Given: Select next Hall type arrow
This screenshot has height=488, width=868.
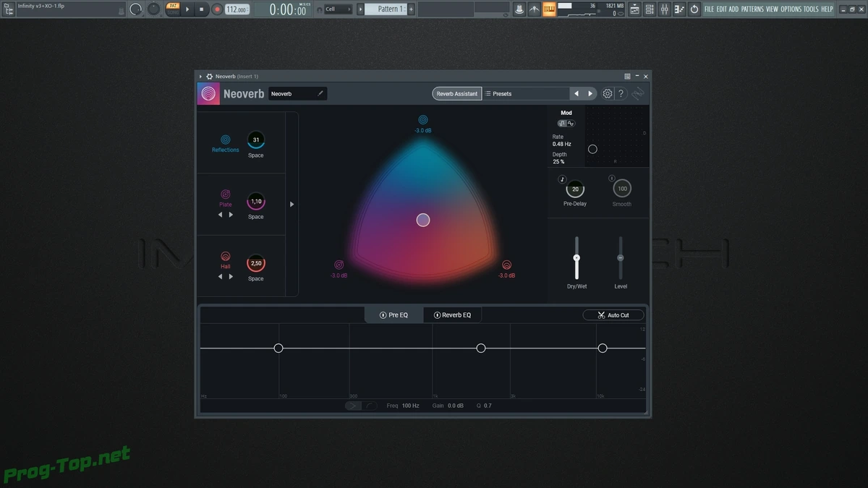Looking at the screenshot, I should [x=231, y=277].
